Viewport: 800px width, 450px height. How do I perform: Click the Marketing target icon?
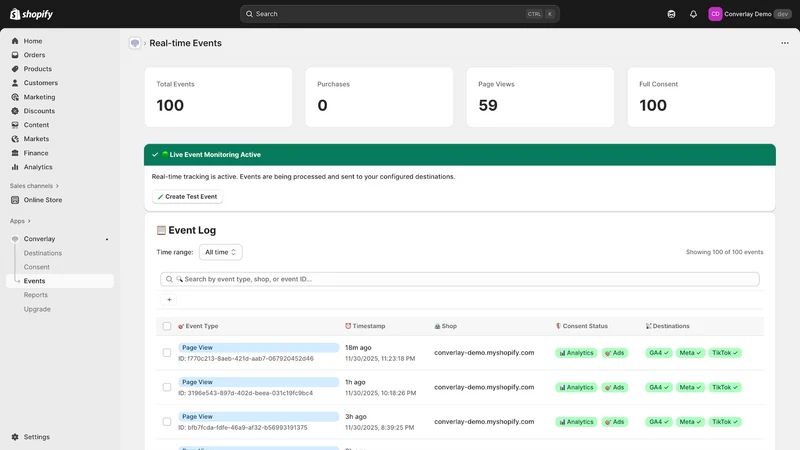pos(15,97)
